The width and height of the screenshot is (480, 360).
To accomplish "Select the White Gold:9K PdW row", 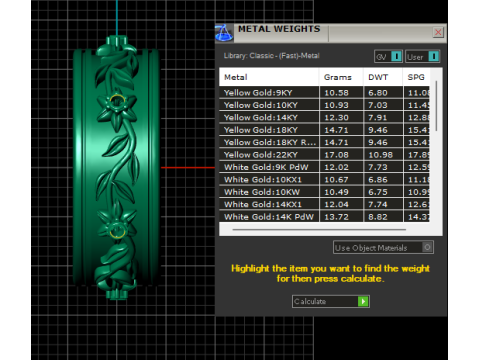I will pos(324,167).
